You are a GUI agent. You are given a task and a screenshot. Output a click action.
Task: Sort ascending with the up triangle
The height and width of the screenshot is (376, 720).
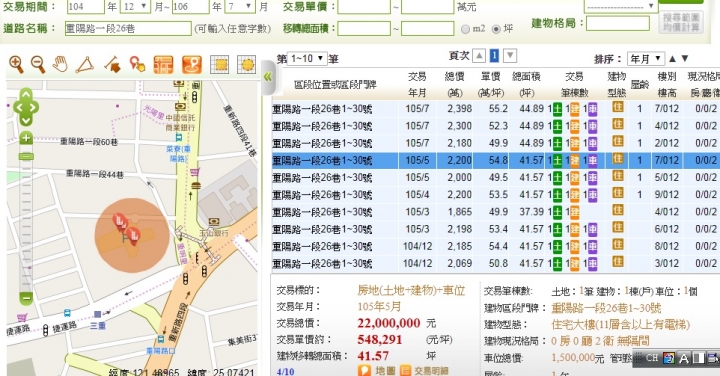click(672, 59)
